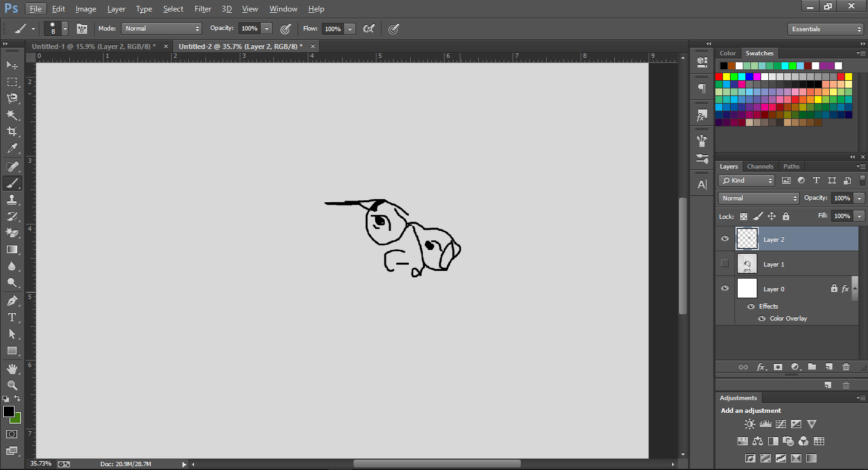868x470 pixels.
Task: Select the Clone Stamp tool
Action: (12, 200)
